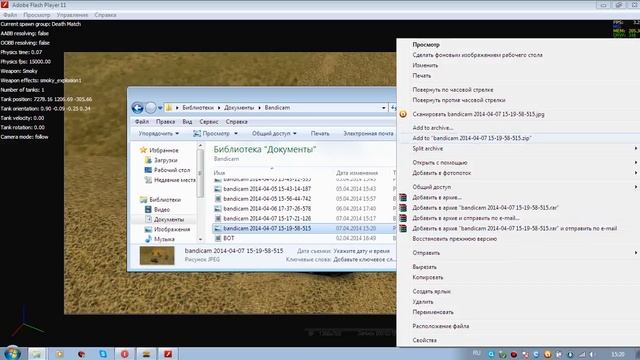Click WinRAR icon for archive 'bandicam ... 515.rar'
Viewport: 640px width, 360px height.
(x=403, y=208)
